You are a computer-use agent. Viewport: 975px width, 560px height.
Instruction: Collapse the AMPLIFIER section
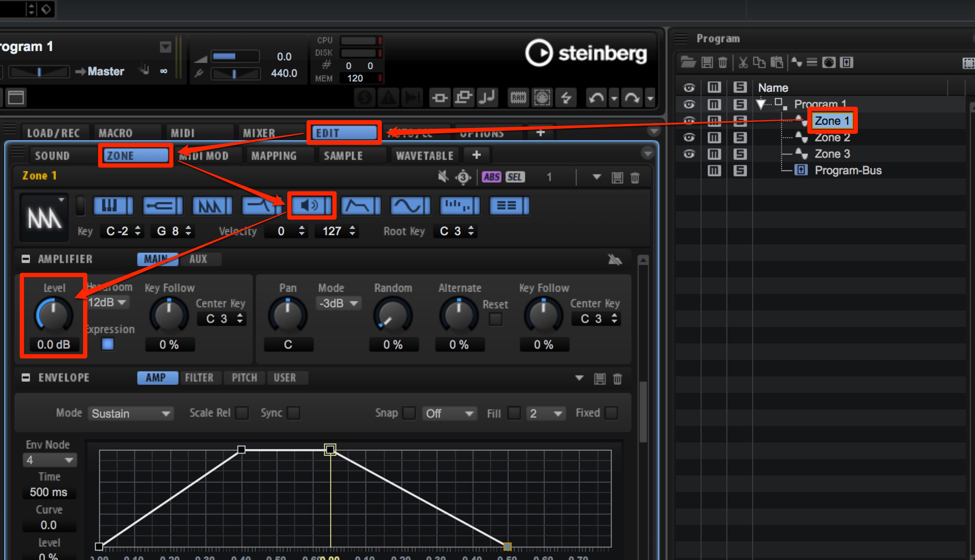tap(26, 259)
